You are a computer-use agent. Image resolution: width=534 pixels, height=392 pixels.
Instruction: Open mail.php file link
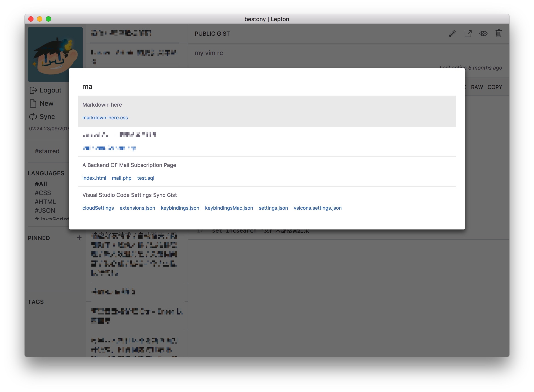click(x=122, y=178)
